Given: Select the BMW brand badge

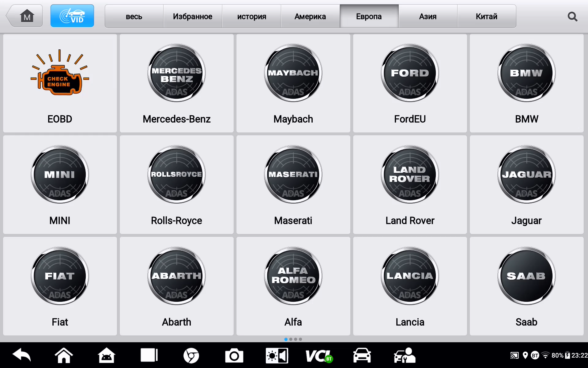Looking at the screenshot, I should coord(527,73).
